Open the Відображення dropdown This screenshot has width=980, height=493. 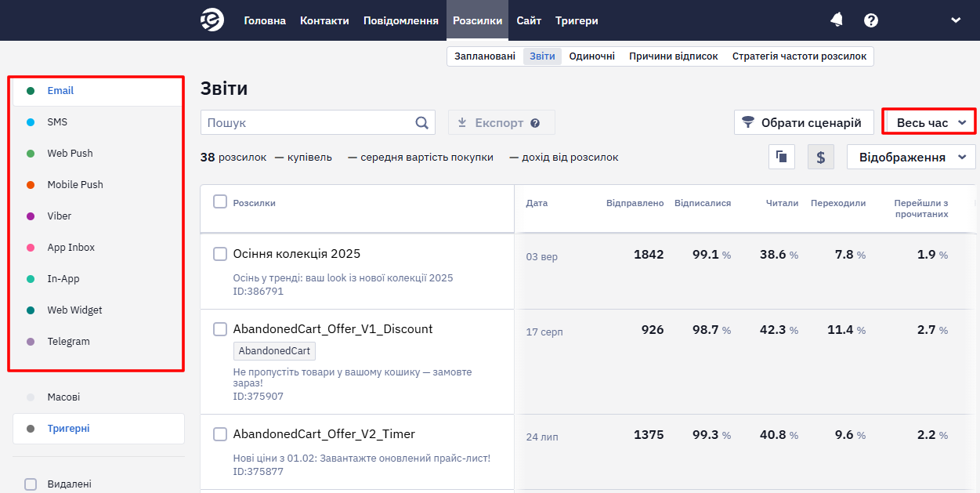click(911, 157)
